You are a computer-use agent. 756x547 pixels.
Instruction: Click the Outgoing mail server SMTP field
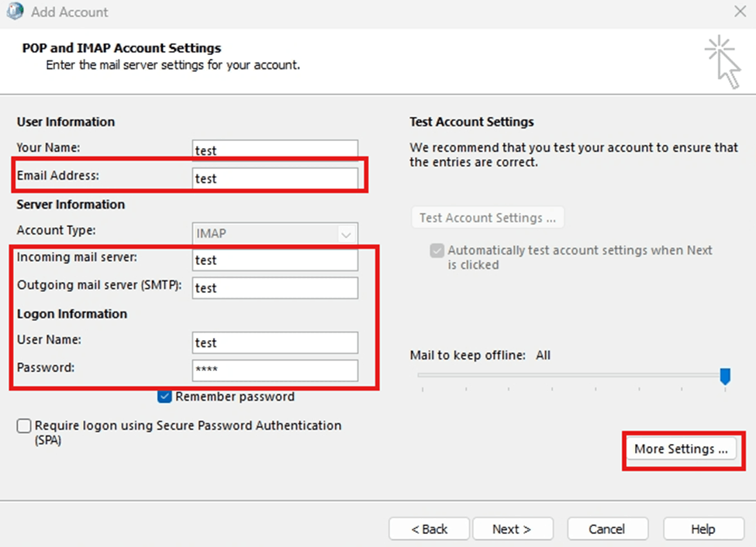[x=274, y=288]
